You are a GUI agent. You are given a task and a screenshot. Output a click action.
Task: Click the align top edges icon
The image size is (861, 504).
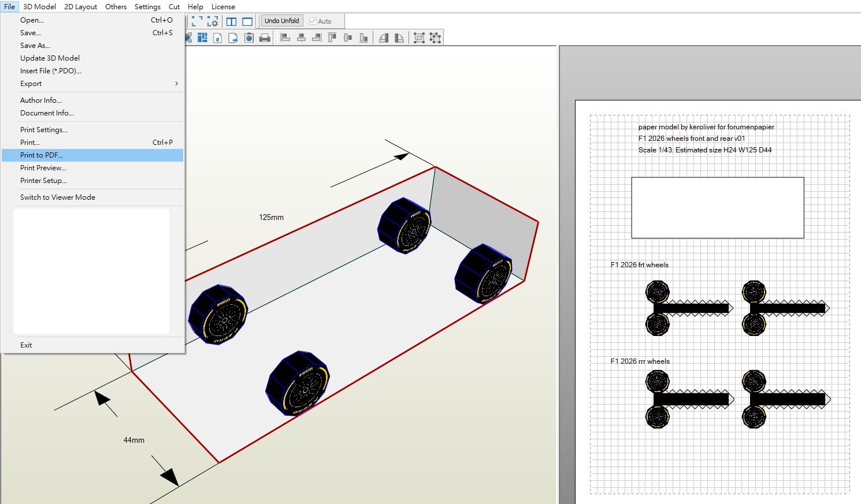tap(332, 38)
